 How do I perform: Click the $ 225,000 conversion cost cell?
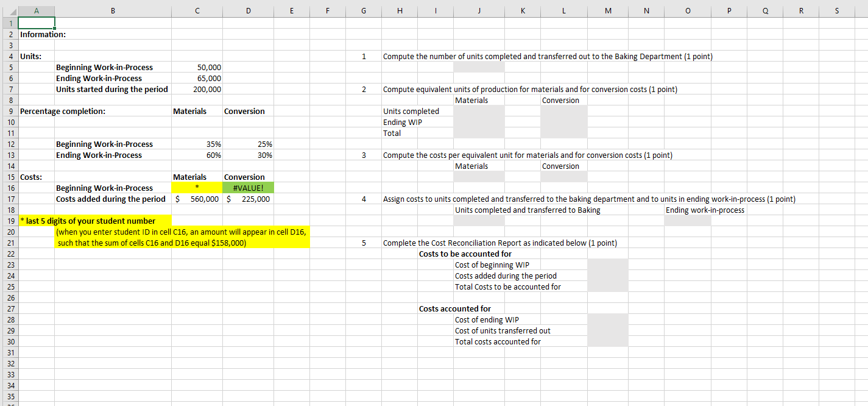click(249, 199)
